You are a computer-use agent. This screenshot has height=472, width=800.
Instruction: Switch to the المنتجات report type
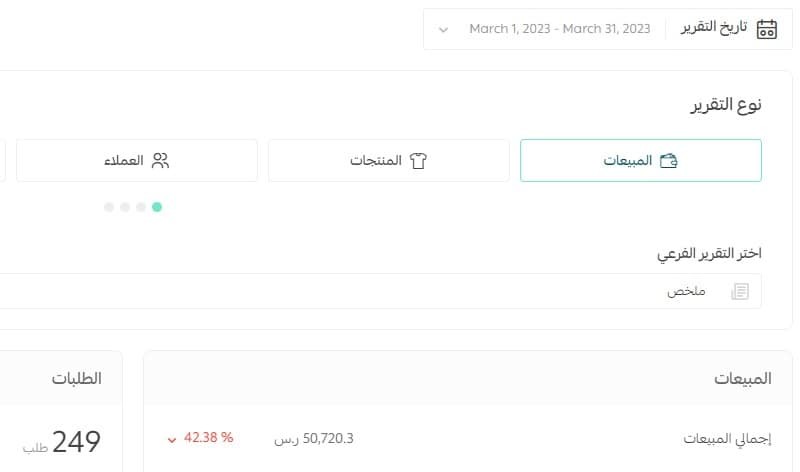(389, 160)
